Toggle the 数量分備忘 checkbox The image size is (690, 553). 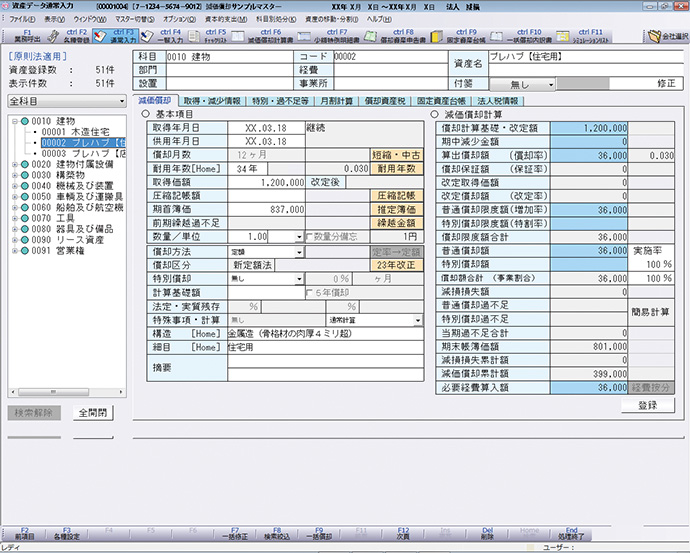point(301,236)
